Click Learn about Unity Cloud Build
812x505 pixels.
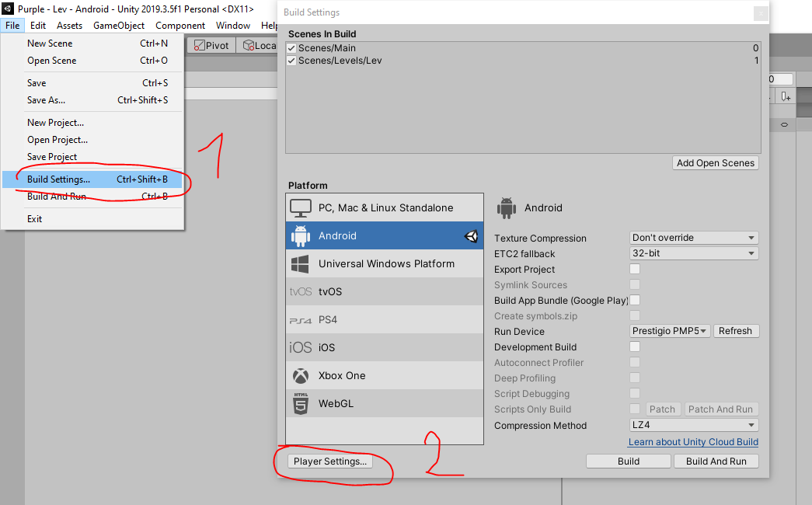pyautogui.click(x=692, y=442)
